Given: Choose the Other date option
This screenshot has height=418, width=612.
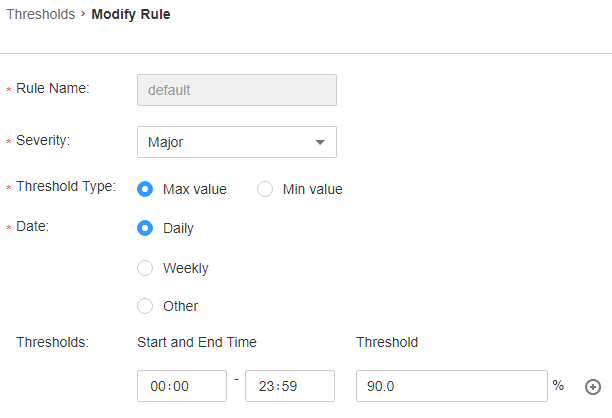Looking at the screenshot, I should pyautogui.click(x=145, y=306).
